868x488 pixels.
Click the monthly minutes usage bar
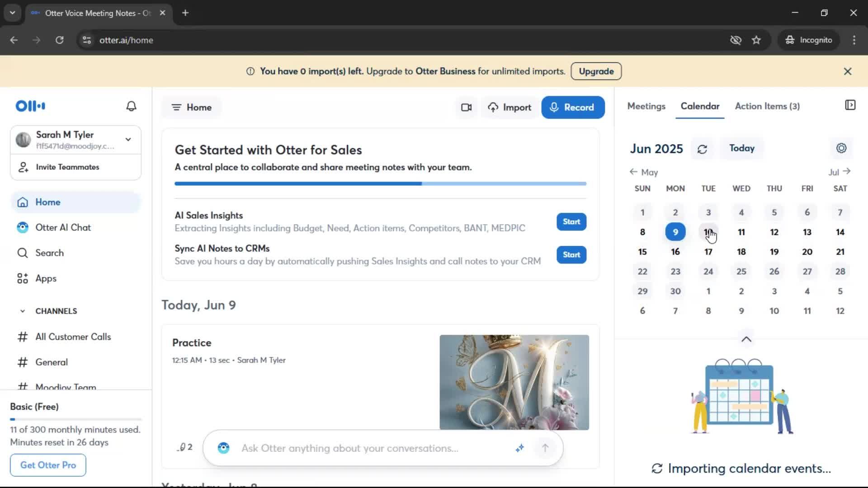click(76, 419)
